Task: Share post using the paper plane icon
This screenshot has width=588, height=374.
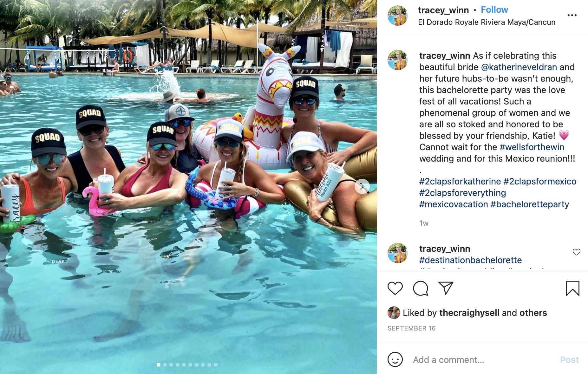Action: [446, 288]
